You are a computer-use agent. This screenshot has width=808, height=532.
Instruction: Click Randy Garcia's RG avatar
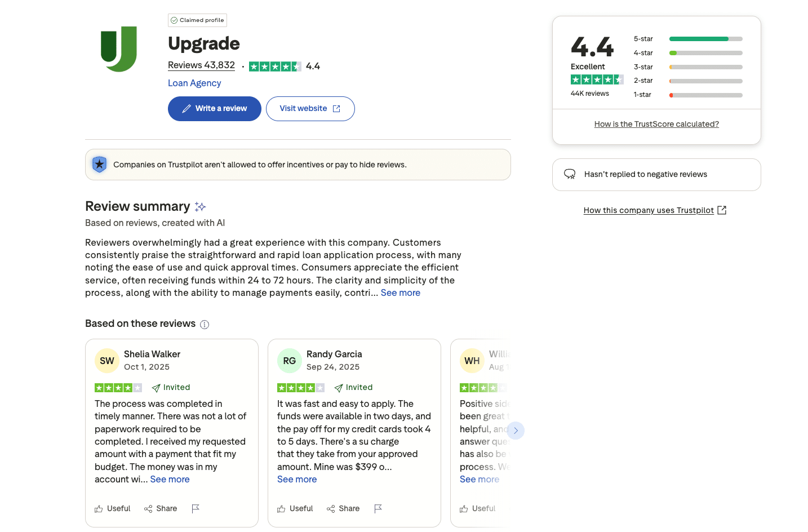coord(289,360)
